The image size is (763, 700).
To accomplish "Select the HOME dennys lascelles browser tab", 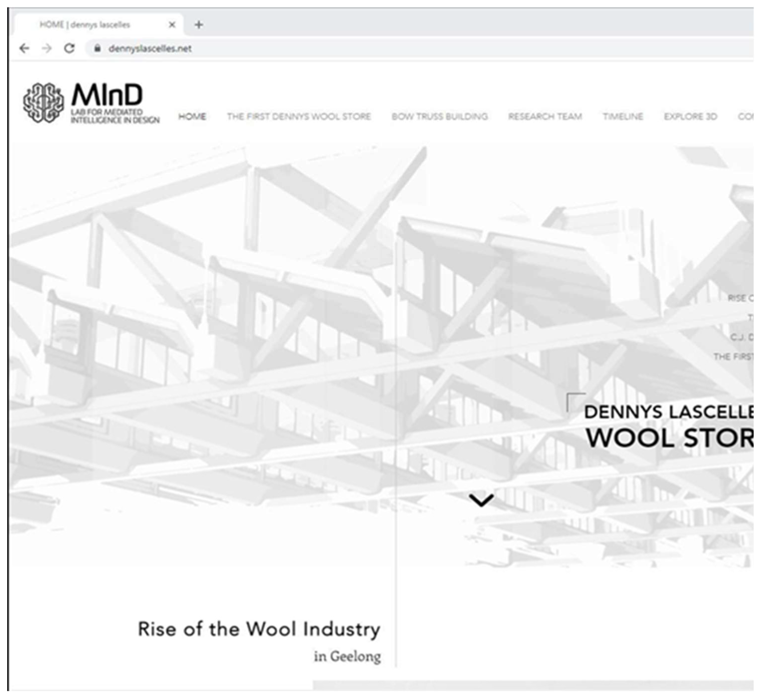I will click(85, 25).
